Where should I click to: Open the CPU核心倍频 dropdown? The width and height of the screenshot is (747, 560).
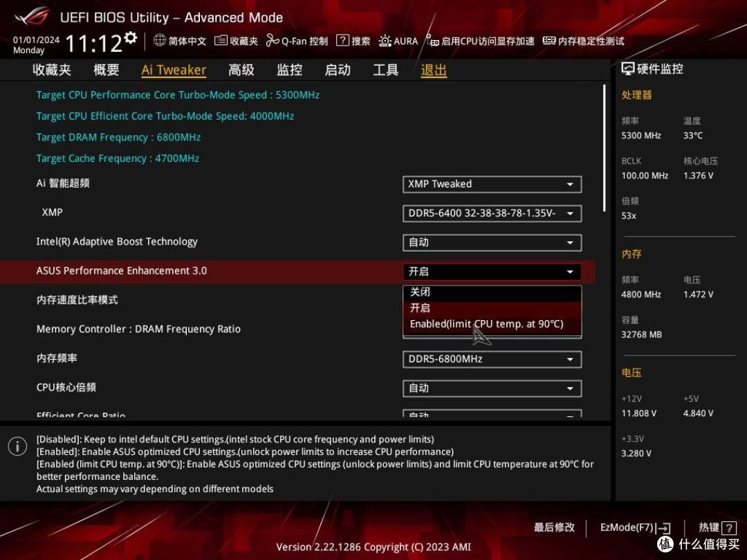tap(492, 388)
